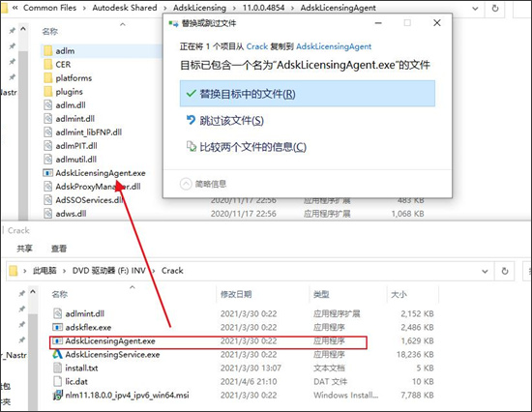
Task: Navigate to DVD 驱动器 (F:) INV breadcrumb
Action: click(109, 271)
